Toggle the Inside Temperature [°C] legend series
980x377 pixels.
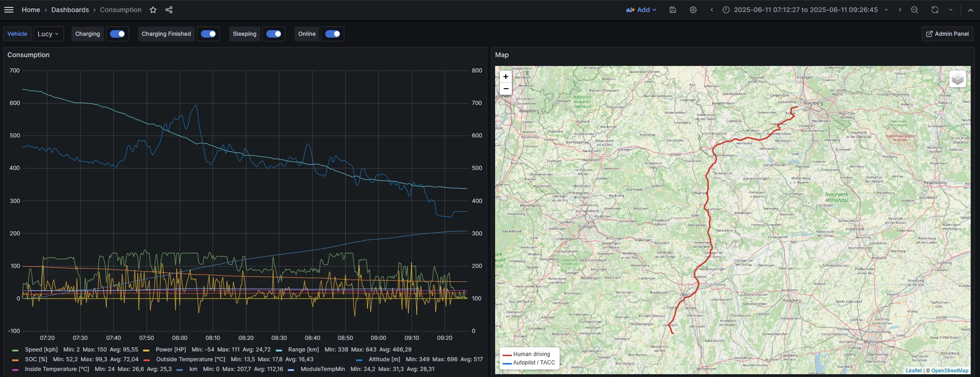click(x=57, y=369)
